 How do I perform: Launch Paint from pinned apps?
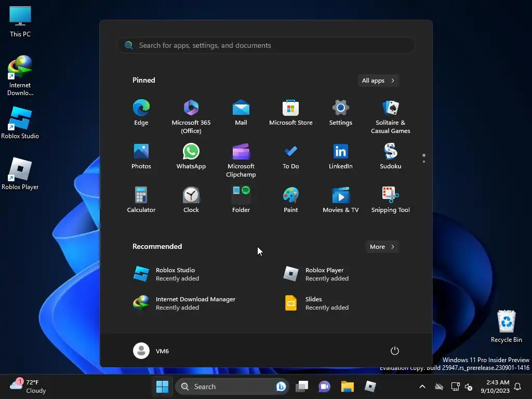coord(291,199)
